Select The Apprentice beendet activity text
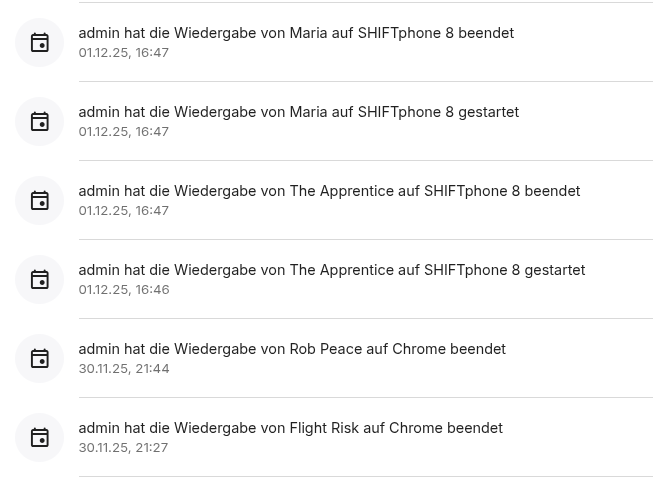Screen dimensions: 653x477 pyautogui.click(x=329, y=191)
